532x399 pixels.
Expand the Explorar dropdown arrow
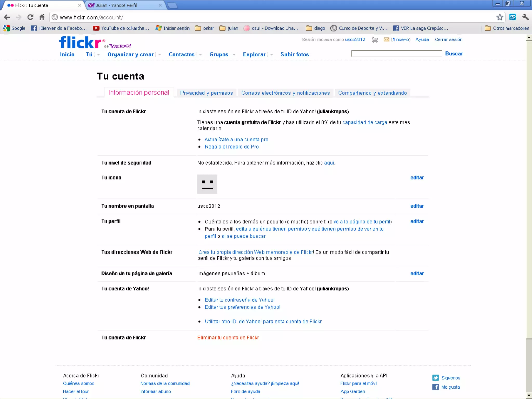(x=271, y=55)
